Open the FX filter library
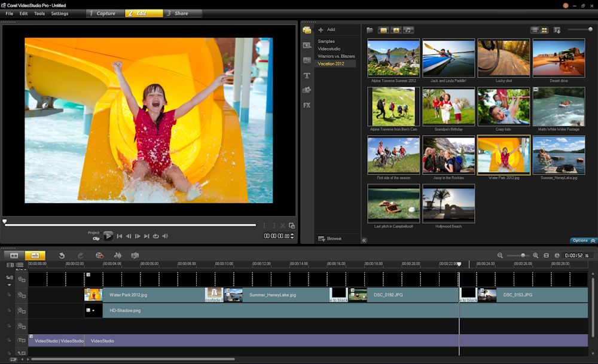The width and height of the screenshot is (598, 364). coord(307,105)
